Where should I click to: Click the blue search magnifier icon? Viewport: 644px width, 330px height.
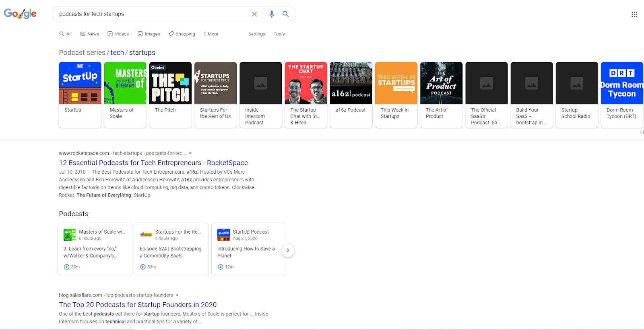pyautogui.click(x=286, y=14)
